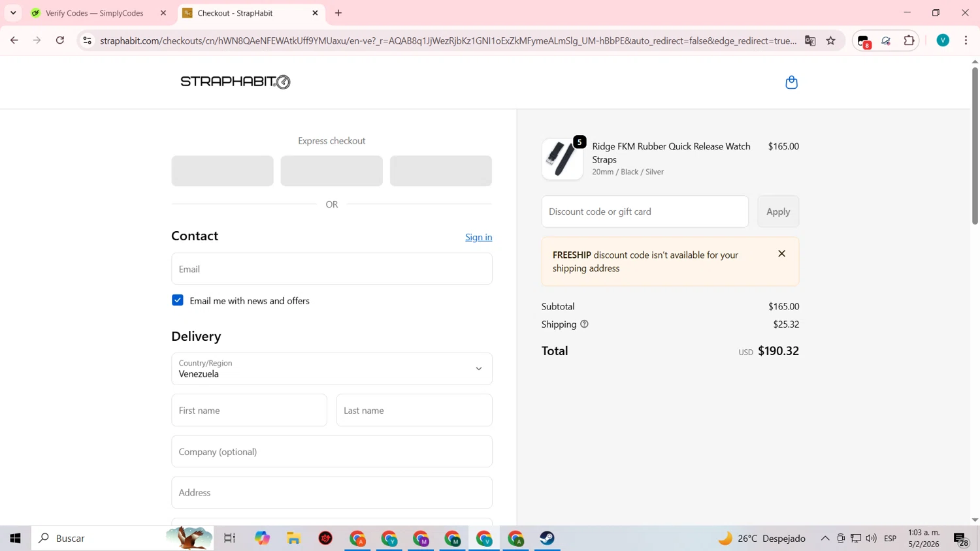
Task: Open the Steam taskbar icon
Action: (547, 539)
